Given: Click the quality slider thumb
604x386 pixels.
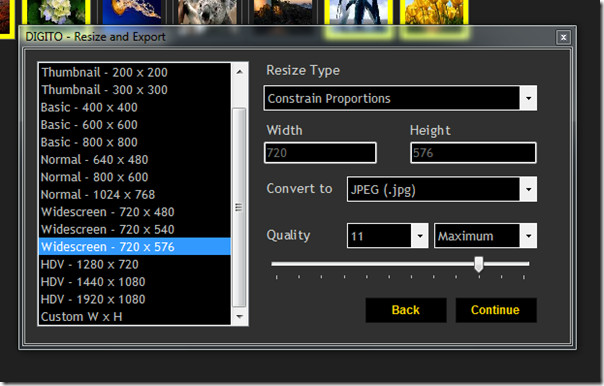Looking at the screenshot, I should pos(479,264).
